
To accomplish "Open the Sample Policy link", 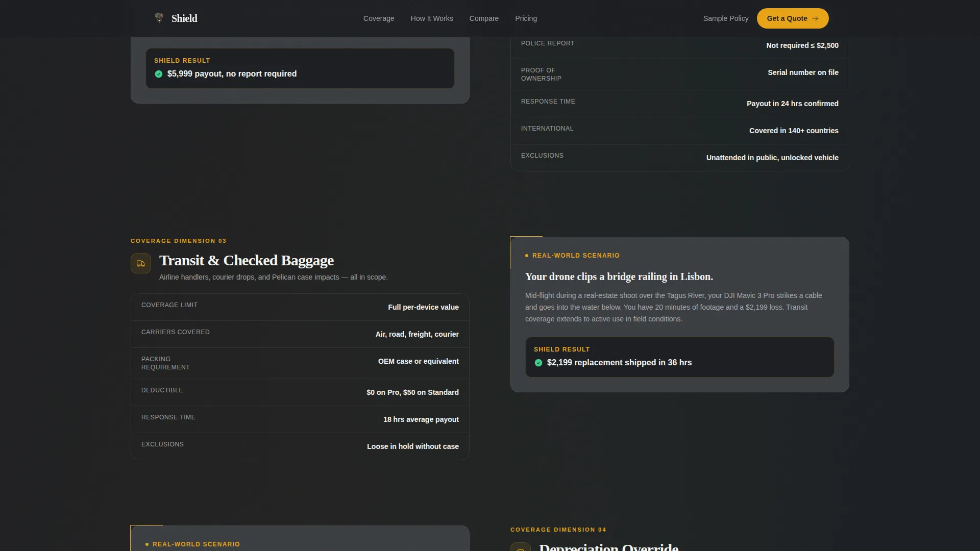I will click(x=726, y=18).
